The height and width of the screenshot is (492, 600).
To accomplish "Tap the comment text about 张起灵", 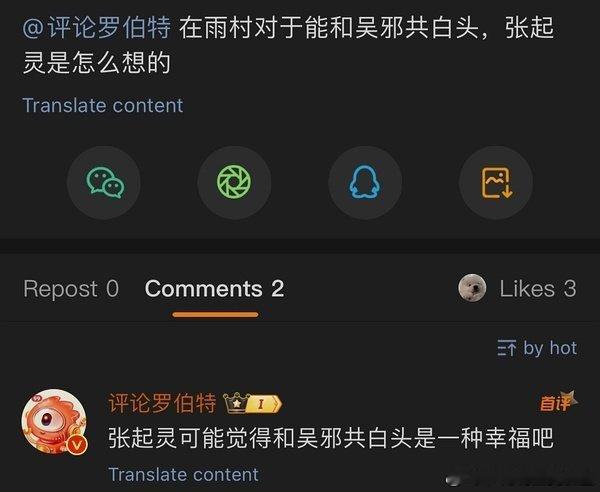I will [x=331, y=438].
